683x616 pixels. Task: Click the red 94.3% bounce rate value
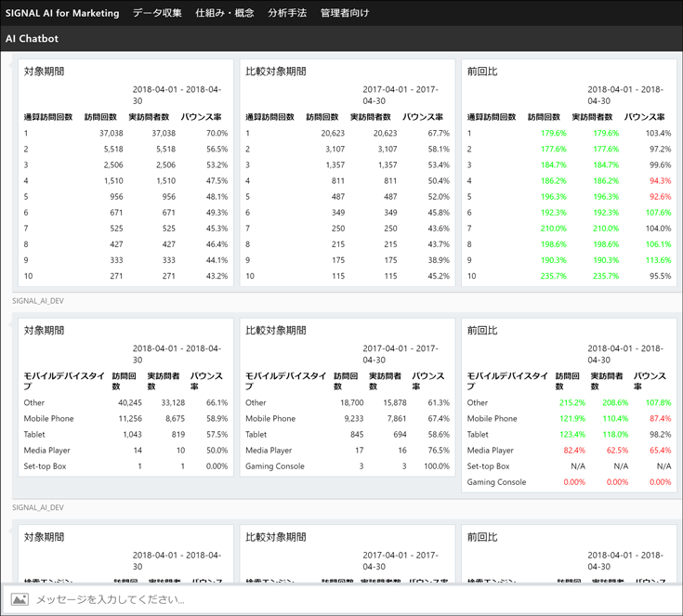coord(659,180)
